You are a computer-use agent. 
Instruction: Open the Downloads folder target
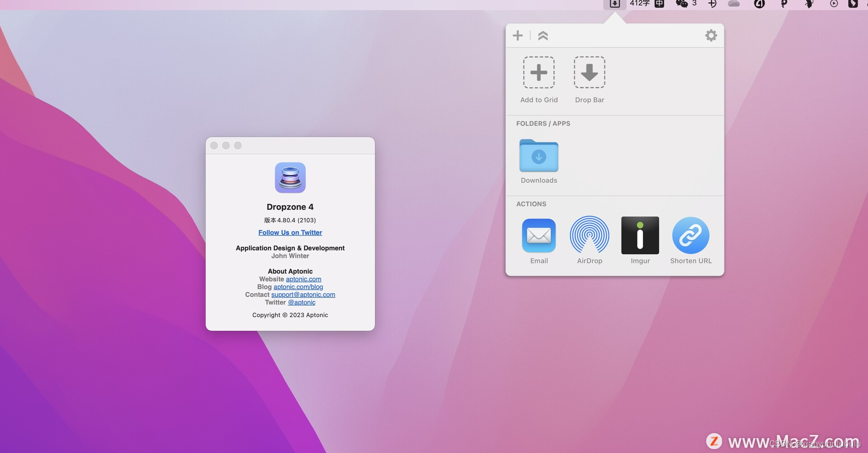coord(539,161)
